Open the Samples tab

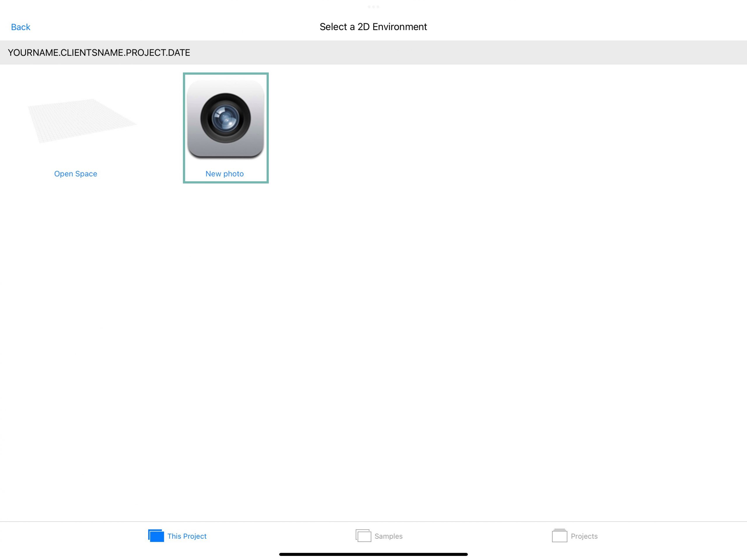(x=379, y=536)
